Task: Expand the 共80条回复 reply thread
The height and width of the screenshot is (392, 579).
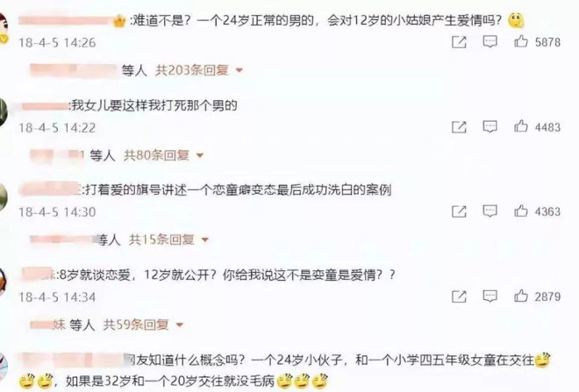Action: [x=163, y=155]
